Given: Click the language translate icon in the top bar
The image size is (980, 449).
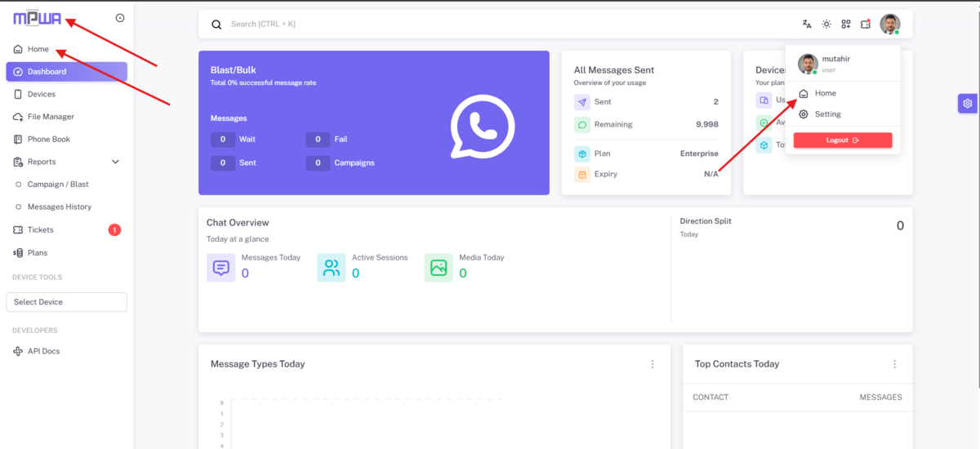Looking at the screenshot, I should (x=807, y=24).
